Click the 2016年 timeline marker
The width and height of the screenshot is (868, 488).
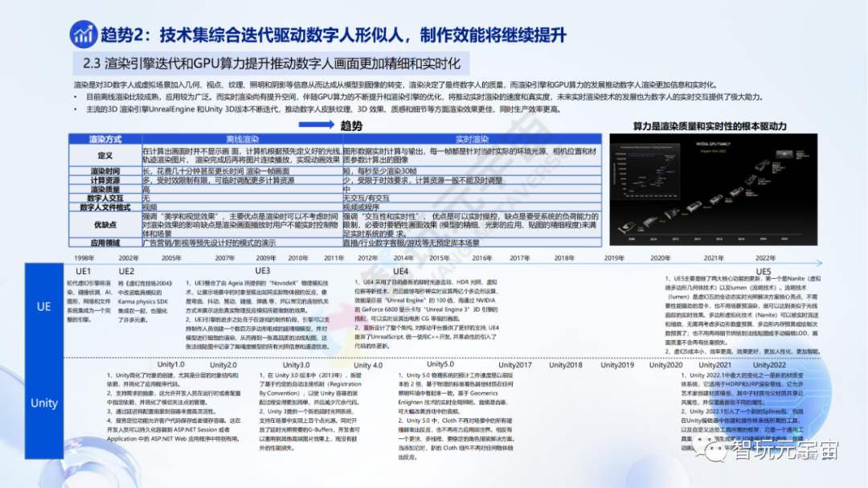pyautogui.click(x=482, y=258)
